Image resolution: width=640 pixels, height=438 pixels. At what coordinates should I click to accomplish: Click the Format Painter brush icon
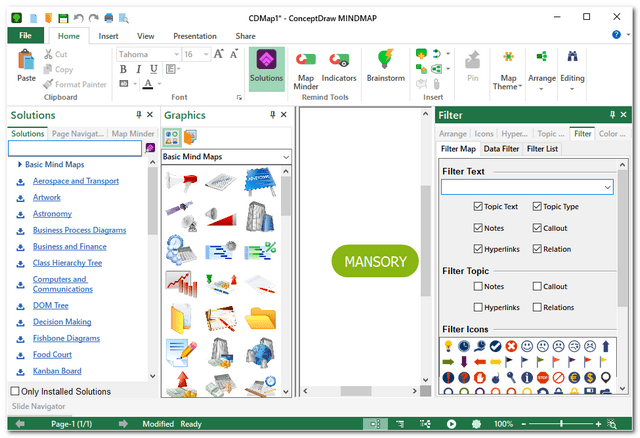tap(48, 84)
